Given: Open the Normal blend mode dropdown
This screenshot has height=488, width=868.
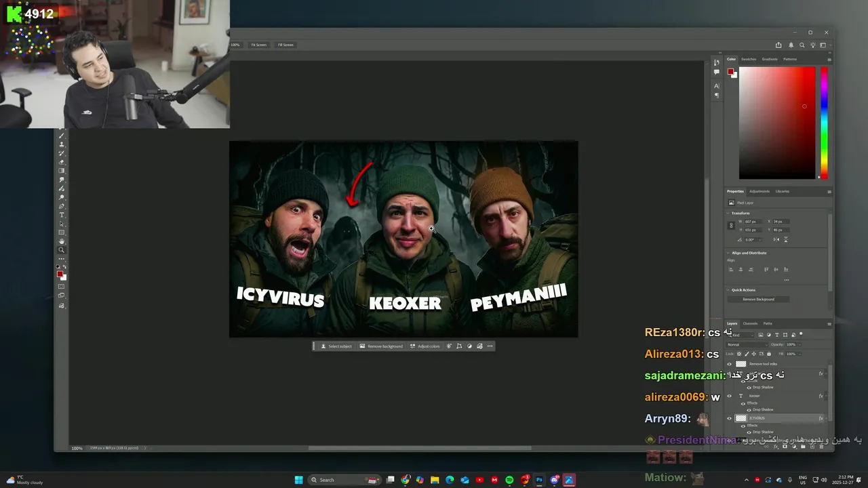Looking at the screenshot, I should 747,344.
